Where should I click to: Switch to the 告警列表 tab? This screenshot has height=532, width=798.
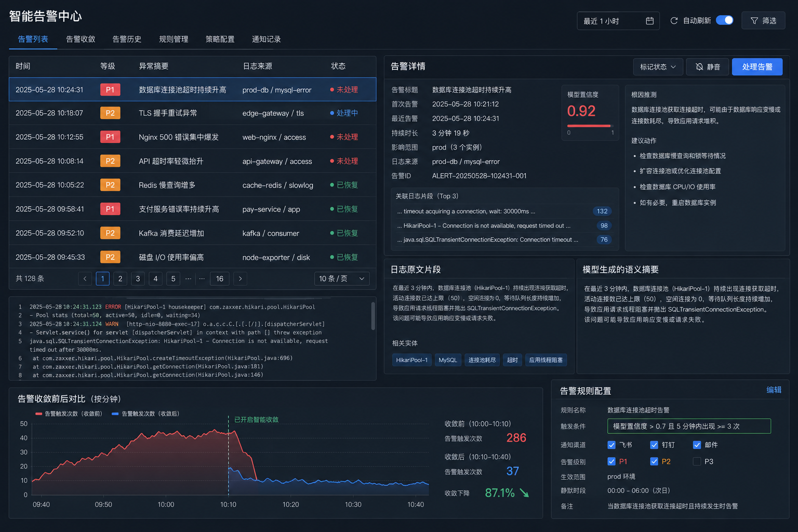(33, 39)
